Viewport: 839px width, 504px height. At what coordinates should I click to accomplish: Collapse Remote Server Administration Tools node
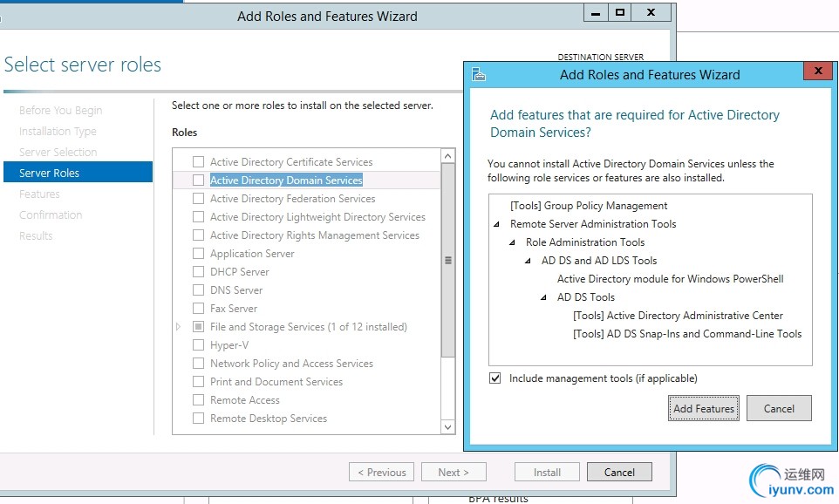coord(496,224)
